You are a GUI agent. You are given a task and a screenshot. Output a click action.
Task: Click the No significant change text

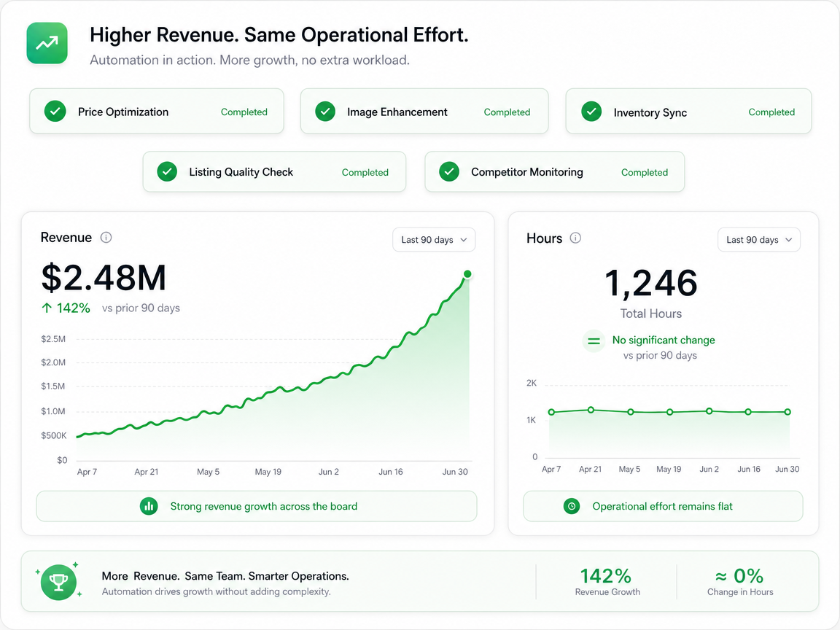[664, 341]
